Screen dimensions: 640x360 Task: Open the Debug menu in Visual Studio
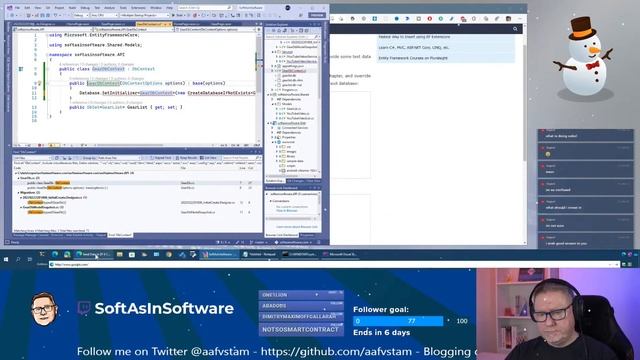click(x=85, y=8)
